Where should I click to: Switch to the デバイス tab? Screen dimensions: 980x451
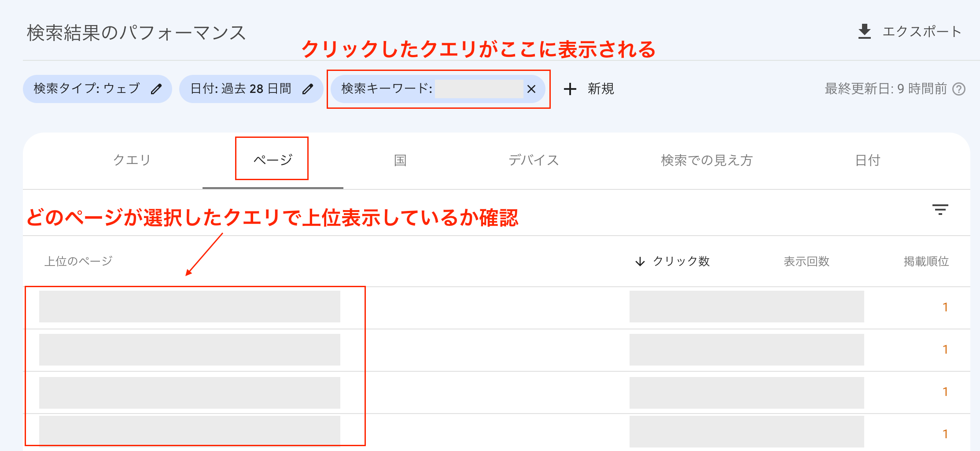534,160
